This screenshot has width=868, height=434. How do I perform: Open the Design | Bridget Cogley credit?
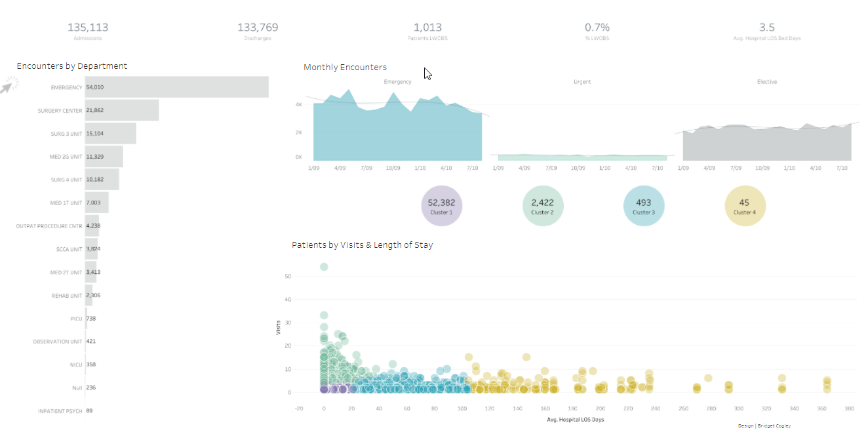[764, 425]
